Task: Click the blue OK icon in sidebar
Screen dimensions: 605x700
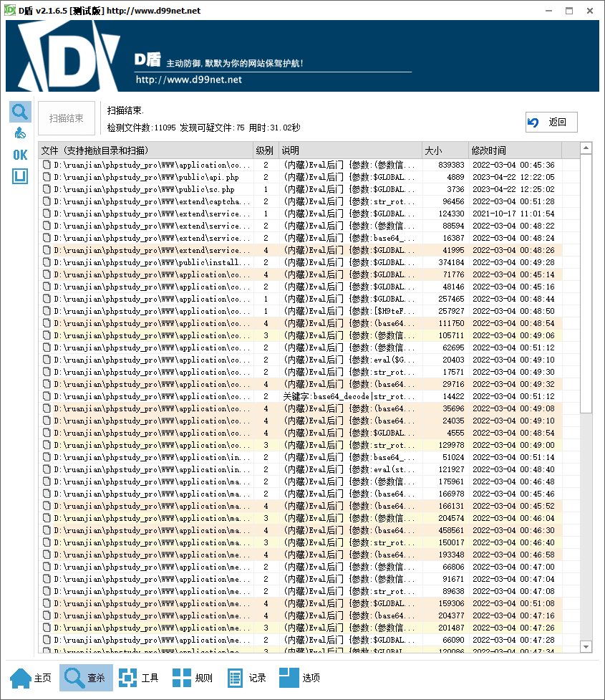Action: pos(20,155)
